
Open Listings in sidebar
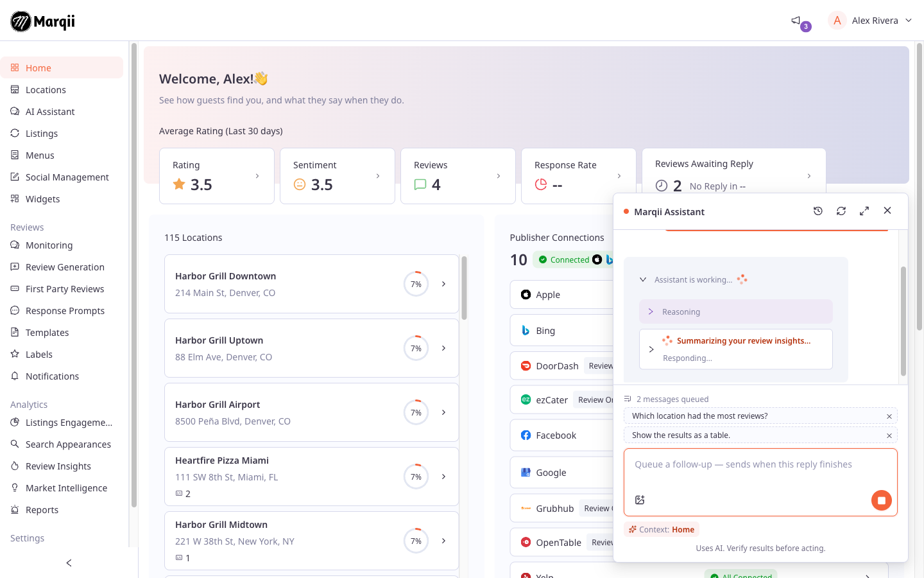[62, 134]
